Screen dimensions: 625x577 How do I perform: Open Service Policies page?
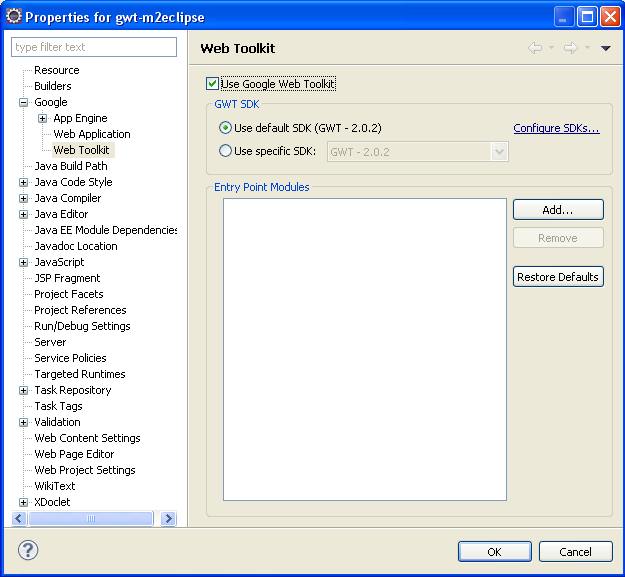click(x=70, y=358)
